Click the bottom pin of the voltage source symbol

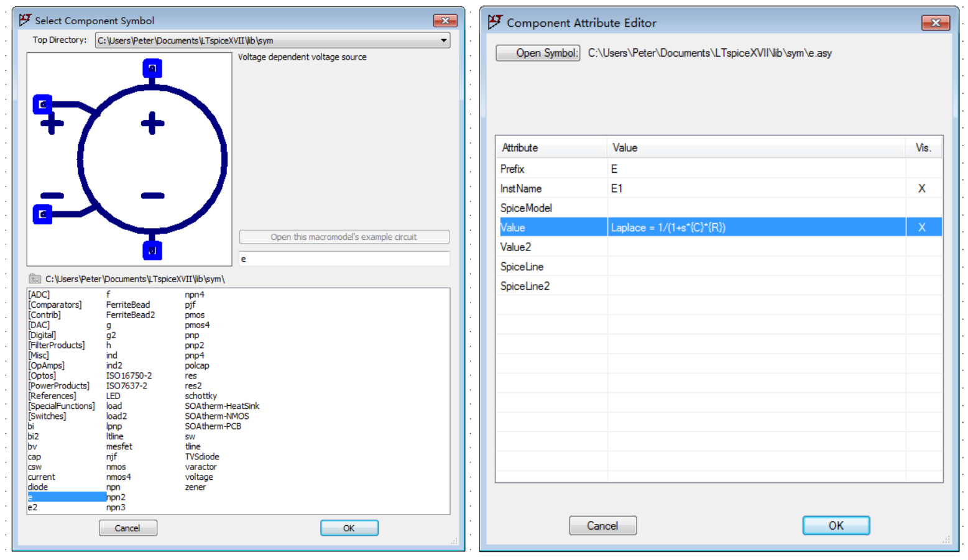pos(152,250)
